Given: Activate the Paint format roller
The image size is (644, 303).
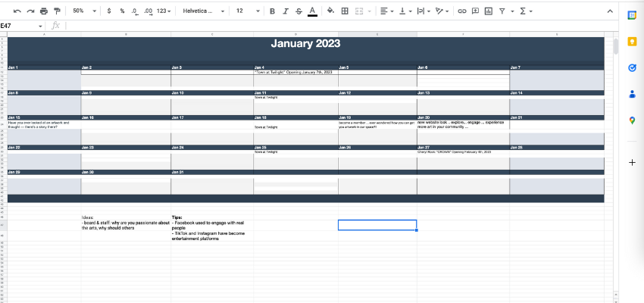Looking at the screenshot, I should click(x=57, y=11).
